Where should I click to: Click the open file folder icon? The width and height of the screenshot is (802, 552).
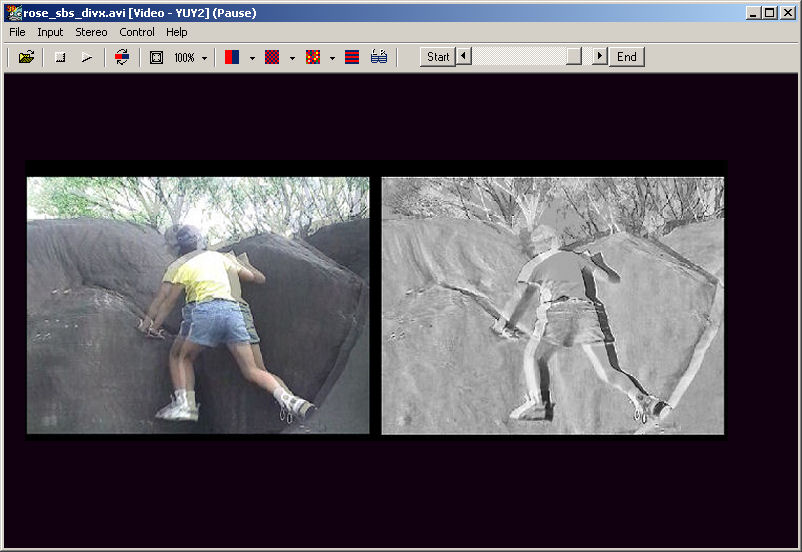26,57
